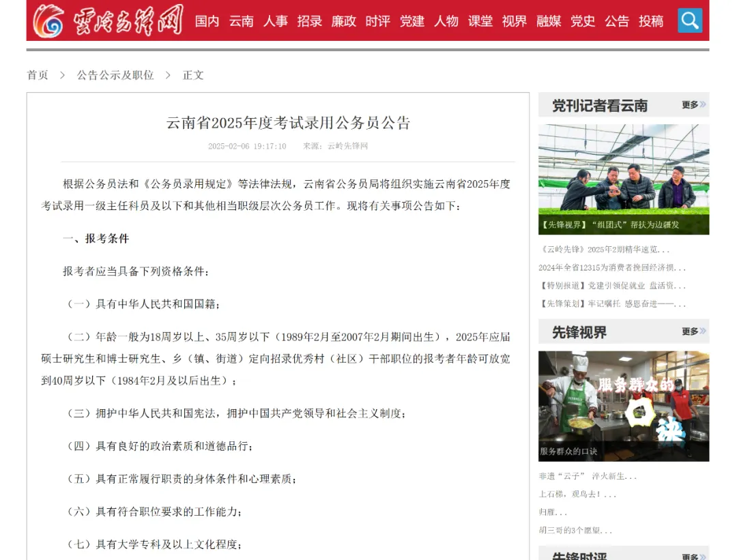Viewport: 737px width, 560px height.
Task: Open the 【特别报道】党建引领促就业 article
Action: 611,286
